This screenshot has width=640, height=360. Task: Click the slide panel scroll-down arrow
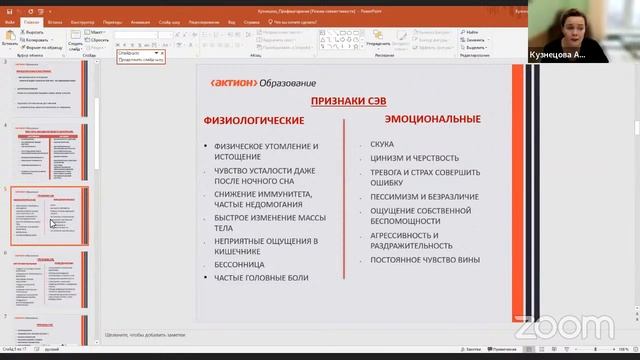tap(97, 342)
